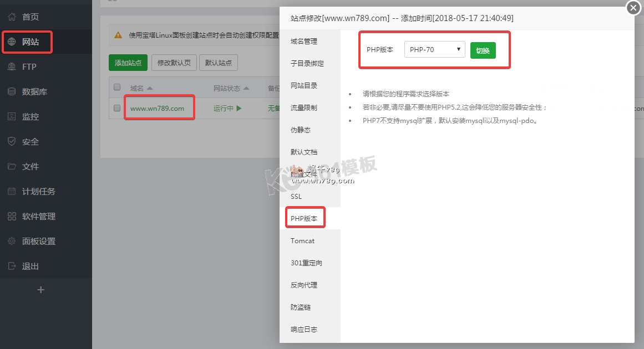Open the PHP版本 dropdown showing PHP-70
Image resolution: width=644 pixels, height=349 pixels.
coord(434,50)
